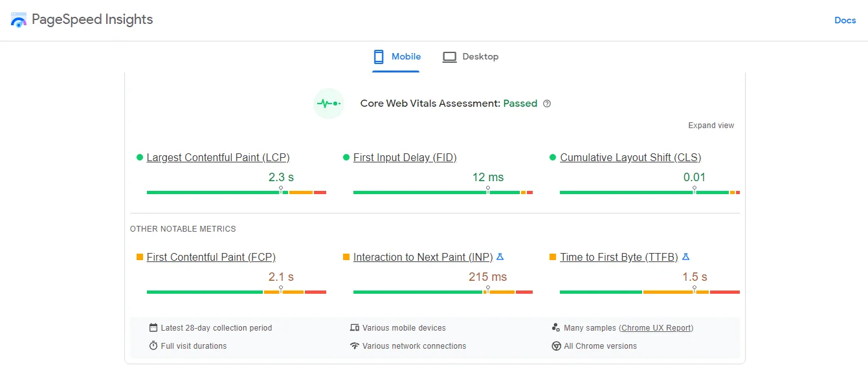Click the green dot beside CLS
The image size is (868, 374).
[x=553, y=157]
